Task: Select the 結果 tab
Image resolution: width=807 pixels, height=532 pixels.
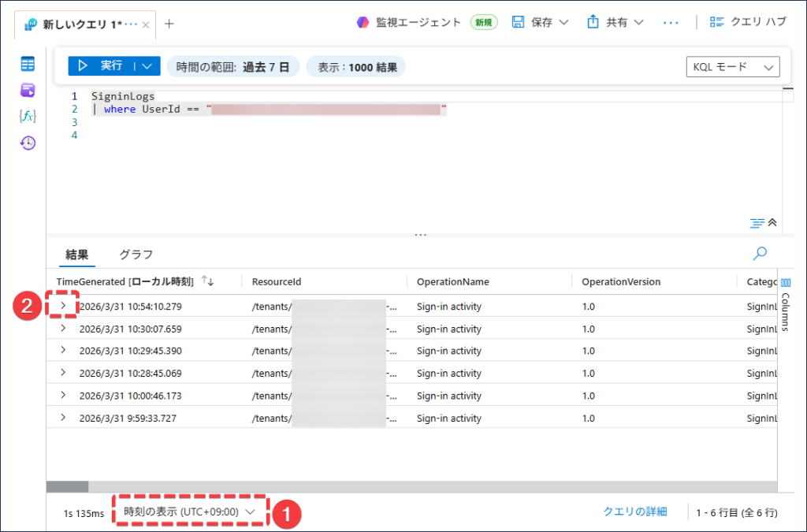Action: coord(76,255)
